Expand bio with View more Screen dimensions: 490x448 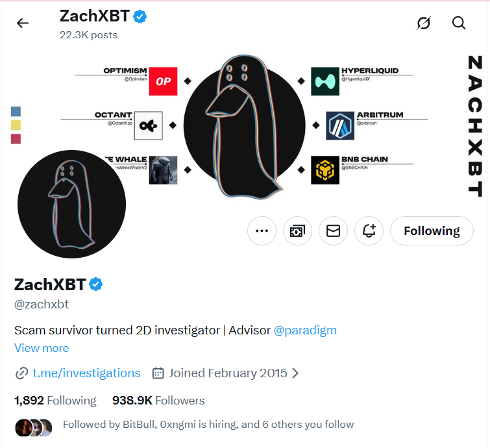click(42, 348)
